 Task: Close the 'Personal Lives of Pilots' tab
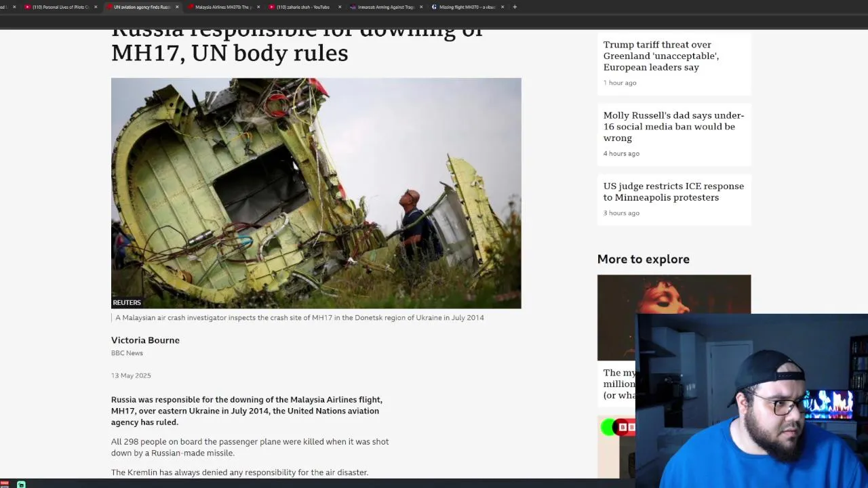(96, 7)
